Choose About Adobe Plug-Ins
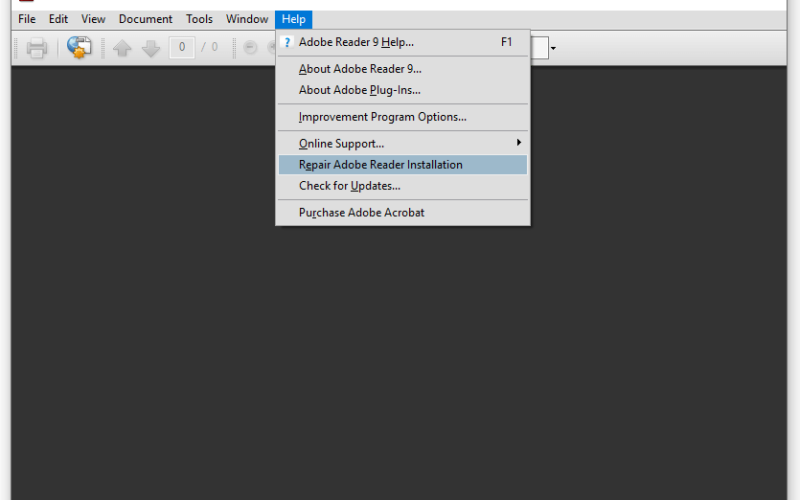This screenshot has width=800, height=500. coord(403,90)
